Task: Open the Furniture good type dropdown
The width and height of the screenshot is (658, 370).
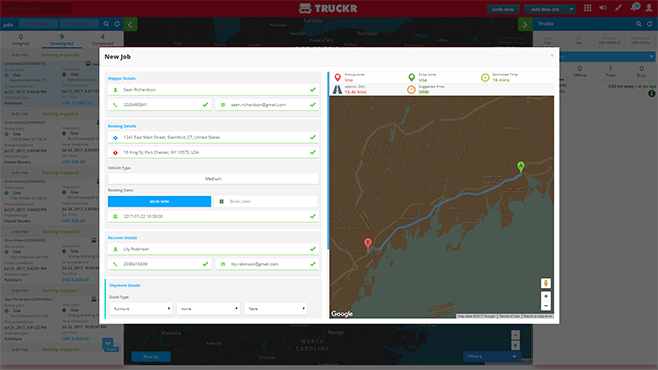Action: [141, 309]
